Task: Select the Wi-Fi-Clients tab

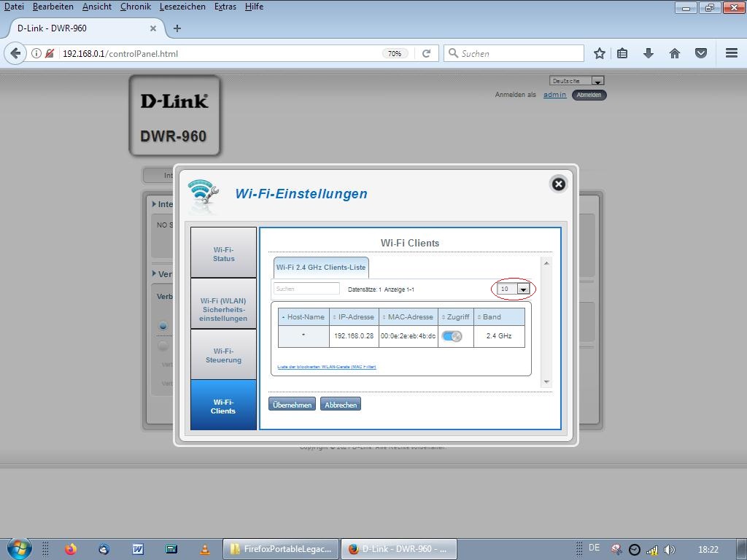Action: click(223, 405)
